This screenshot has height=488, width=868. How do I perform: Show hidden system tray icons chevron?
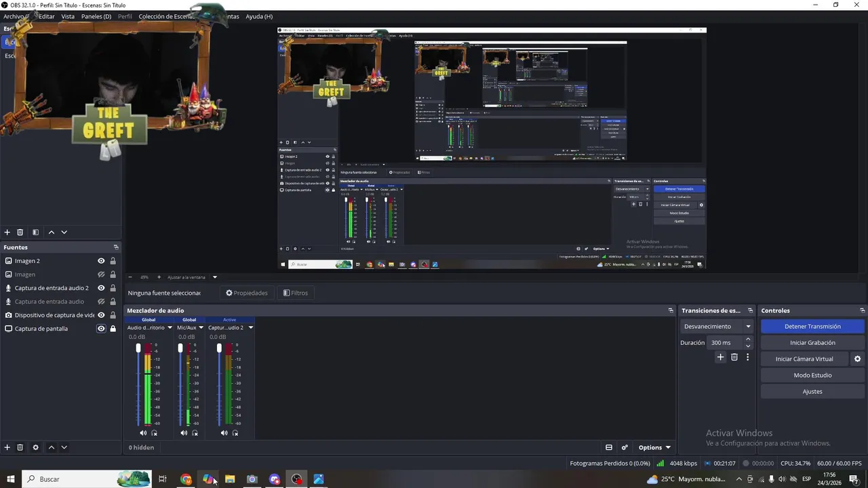[x=739, y=479]
